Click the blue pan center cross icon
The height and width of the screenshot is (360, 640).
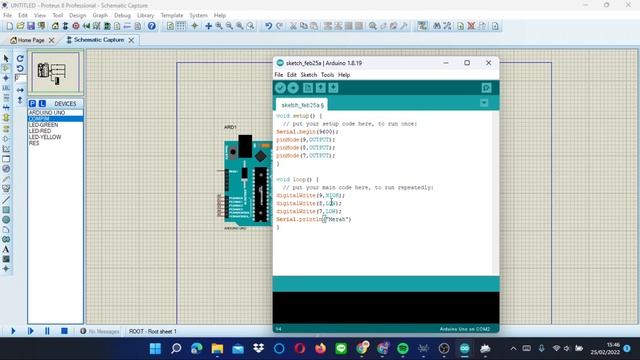209,26
